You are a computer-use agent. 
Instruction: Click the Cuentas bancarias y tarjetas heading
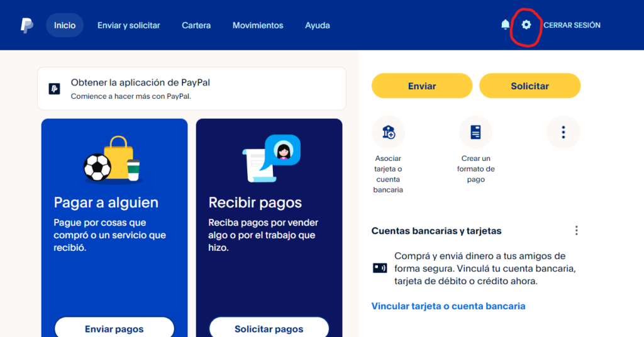pos(436,231)
